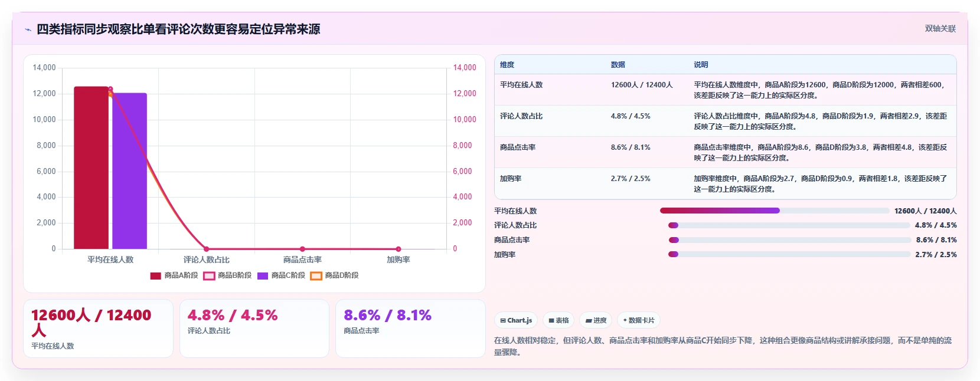Click the 说明 text starting with 加购率维度中
Image resolution: width=980 pixels, height=381 pixels.
coord(821,184)
